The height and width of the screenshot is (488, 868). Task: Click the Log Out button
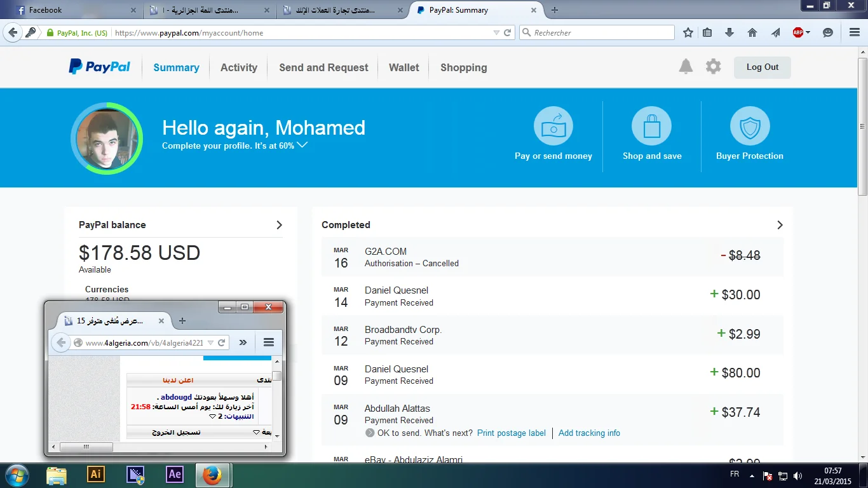(x=762, y=67)
